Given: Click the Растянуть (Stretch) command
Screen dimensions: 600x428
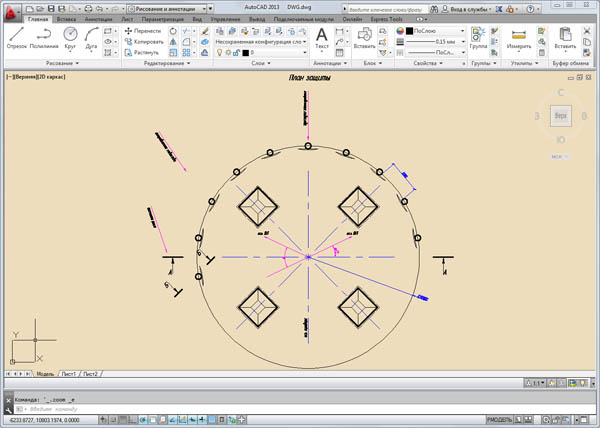Looking at the screenshot, I should (x=146, y=52).
